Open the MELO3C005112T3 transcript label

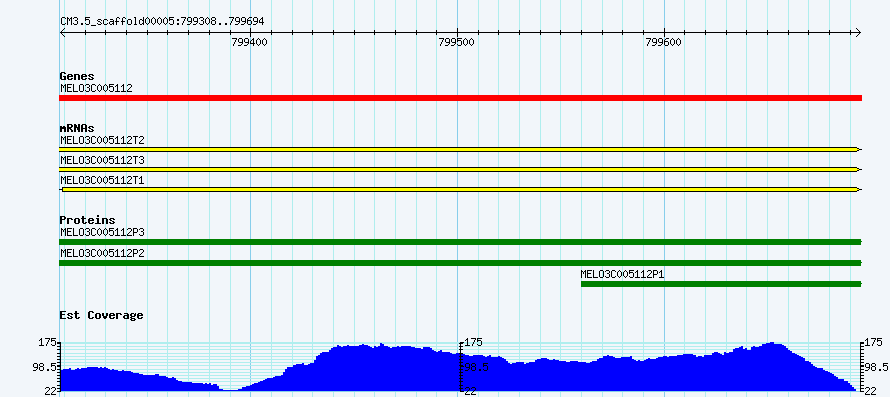pyautogui.click(x=102, y=160)
